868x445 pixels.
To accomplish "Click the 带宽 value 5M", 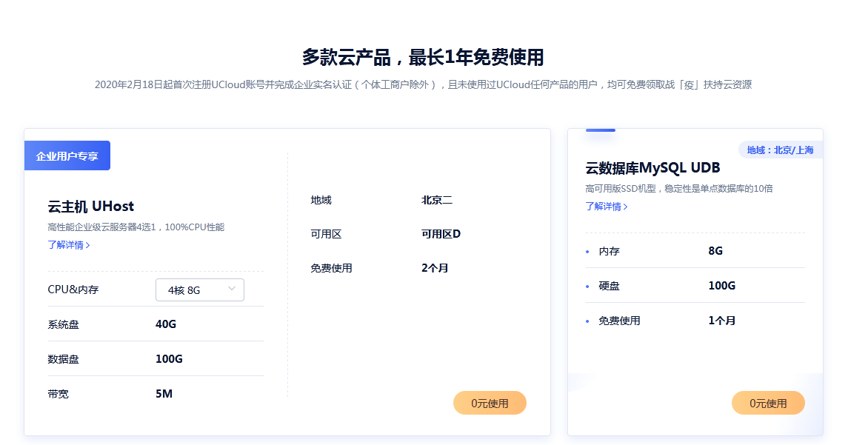I will (x=164, y=394).
